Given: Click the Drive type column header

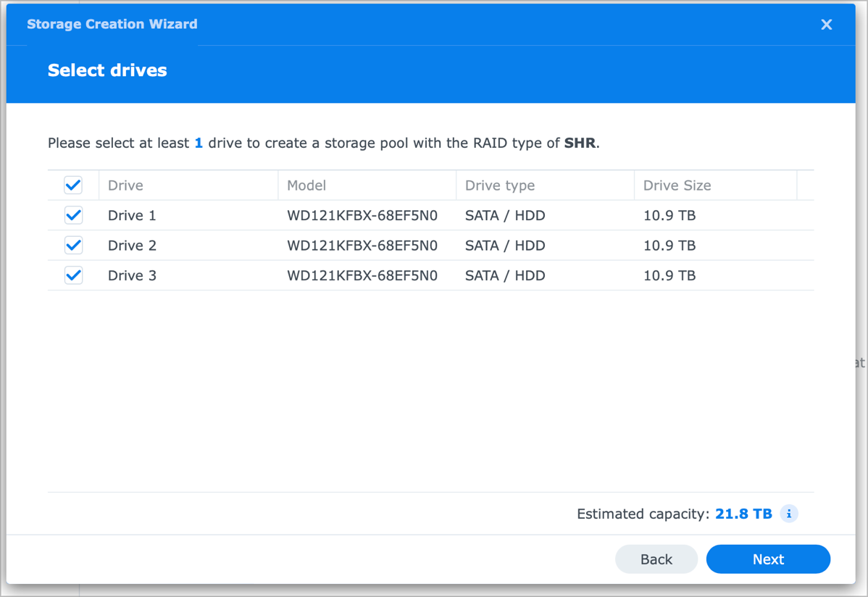Looking at the screenshot, I should click(x=500, y=185).
